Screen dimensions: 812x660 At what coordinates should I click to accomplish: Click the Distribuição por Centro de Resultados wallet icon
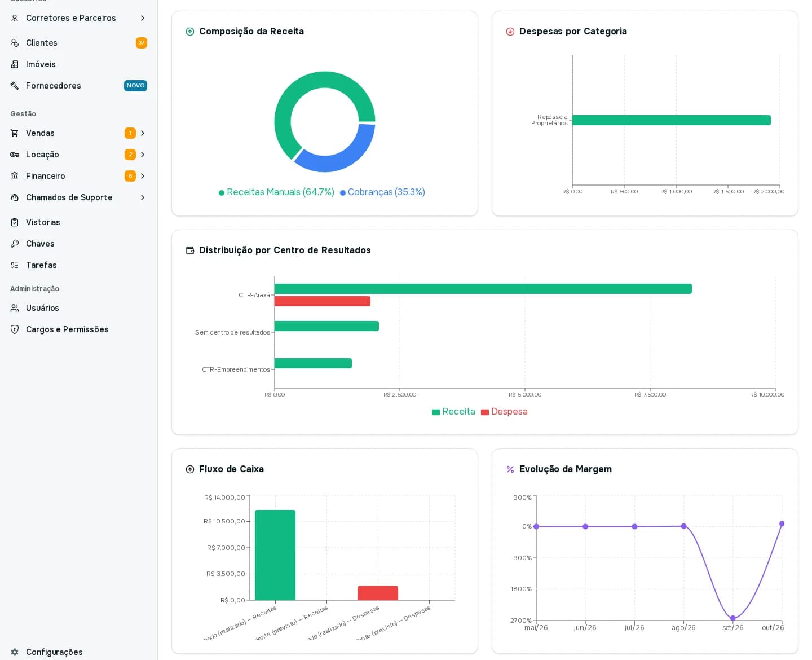[190, 250]
